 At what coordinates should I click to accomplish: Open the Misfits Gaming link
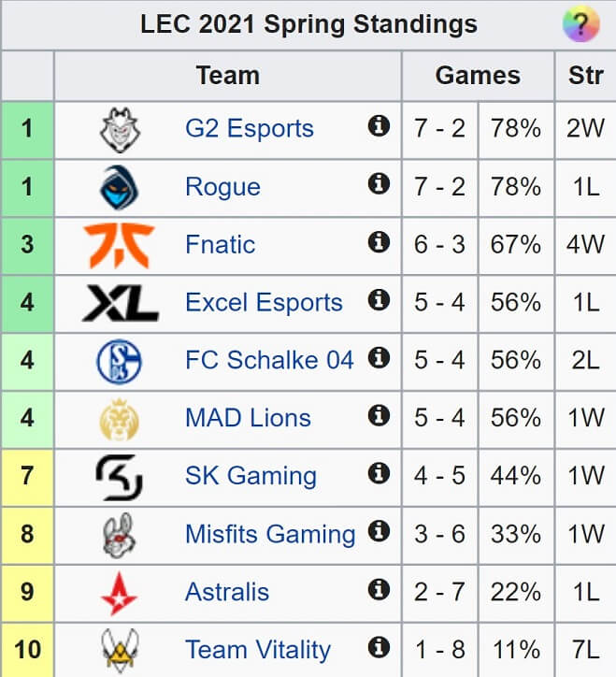[x=270, y=534]
